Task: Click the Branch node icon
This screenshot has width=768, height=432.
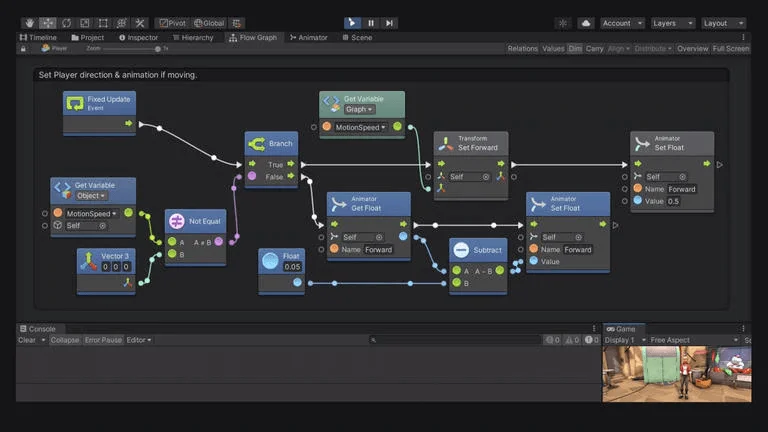Action: [x=257, y=144]
